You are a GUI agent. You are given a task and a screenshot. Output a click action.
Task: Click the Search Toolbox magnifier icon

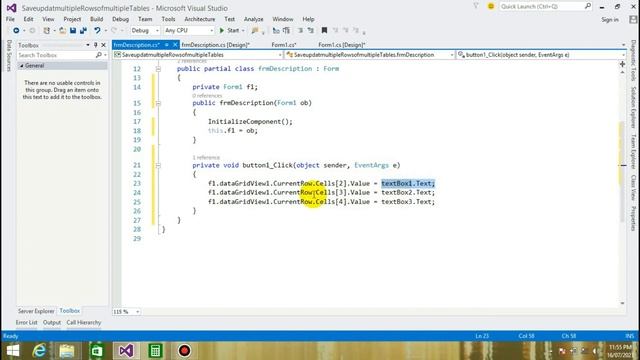tap(99, 55)
